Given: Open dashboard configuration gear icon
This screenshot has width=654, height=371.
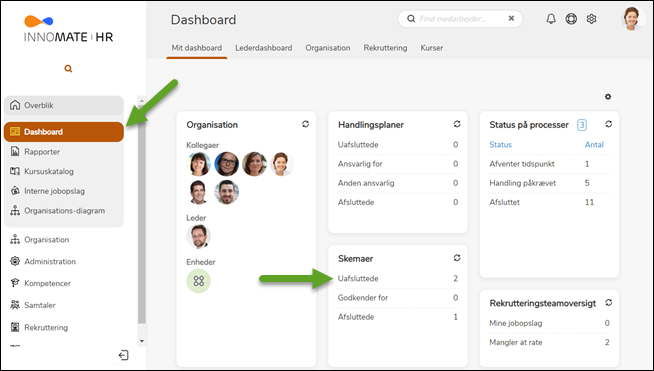Looking at the screenshot, I should pyautogui.click(x=608, y=97).
